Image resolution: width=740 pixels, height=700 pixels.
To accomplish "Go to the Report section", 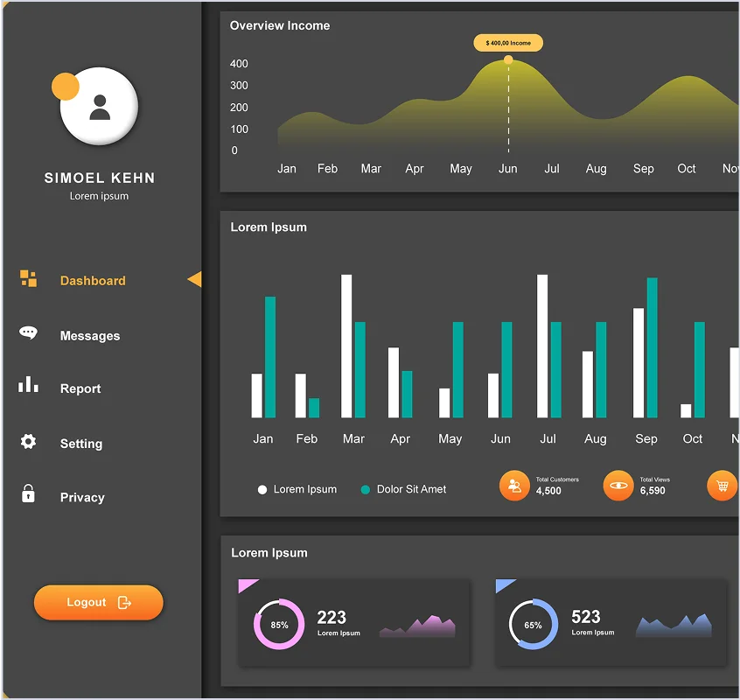I will click(80, 388).
